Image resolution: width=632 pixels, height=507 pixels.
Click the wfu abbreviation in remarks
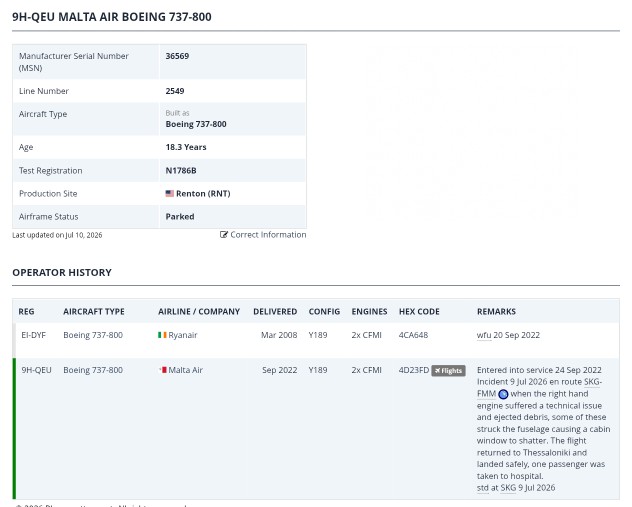click(484, 335)
